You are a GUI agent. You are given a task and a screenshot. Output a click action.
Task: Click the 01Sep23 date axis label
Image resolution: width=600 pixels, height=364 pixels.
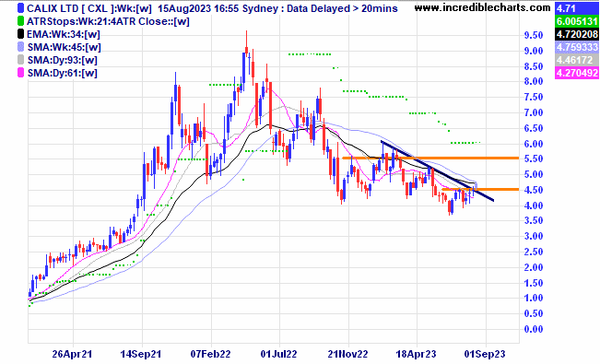(485, 354)
